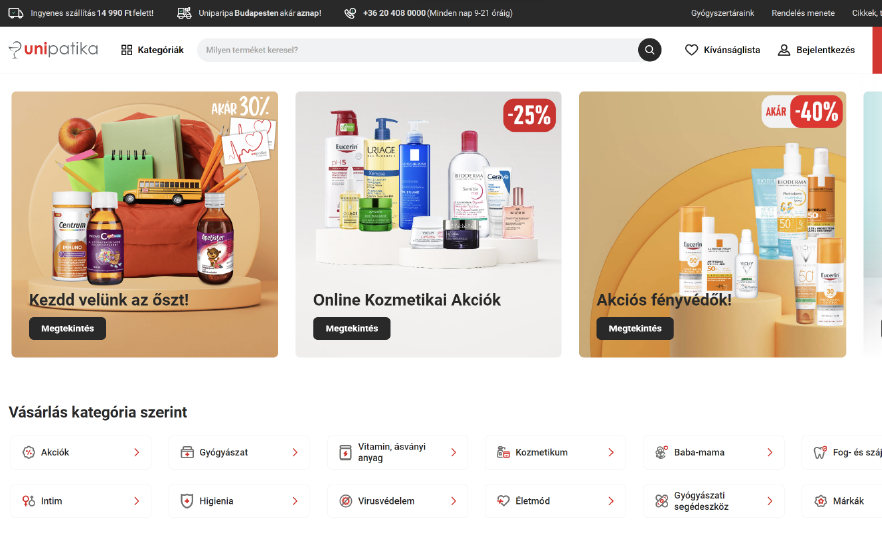Viewport: 882px width, 547px height.
Task: Click the Bejelentkezés user icon
Action: click(x=784, y=50)
